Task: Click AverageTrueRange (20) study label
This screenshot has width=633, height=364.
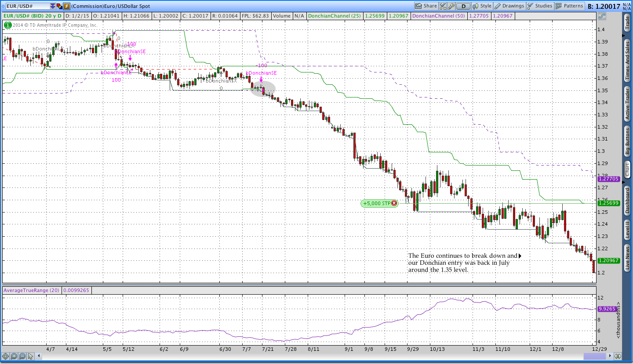Action: (32, 290)
